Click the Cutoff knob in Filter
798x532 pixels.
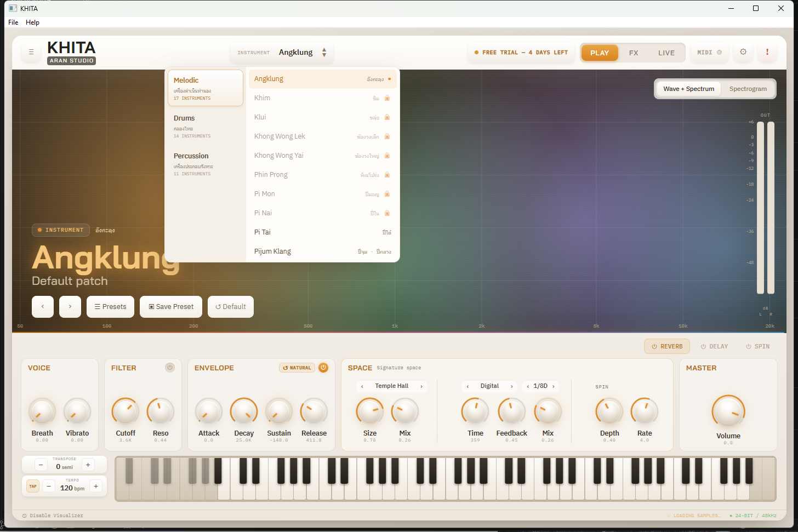tap(126, 411)
